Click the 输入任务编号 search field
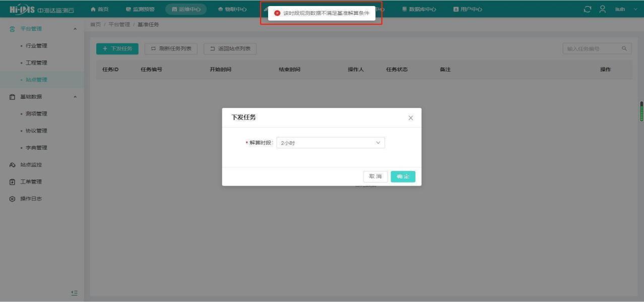This screenshot has height=302, width=644. point(591,49)
